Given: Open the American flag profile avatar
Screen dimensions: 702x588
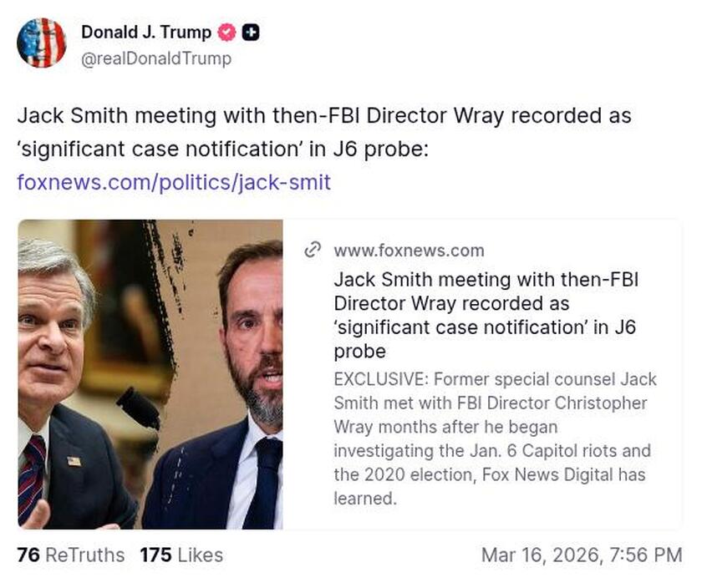Looking at the screenshot, I should (43, 43).
